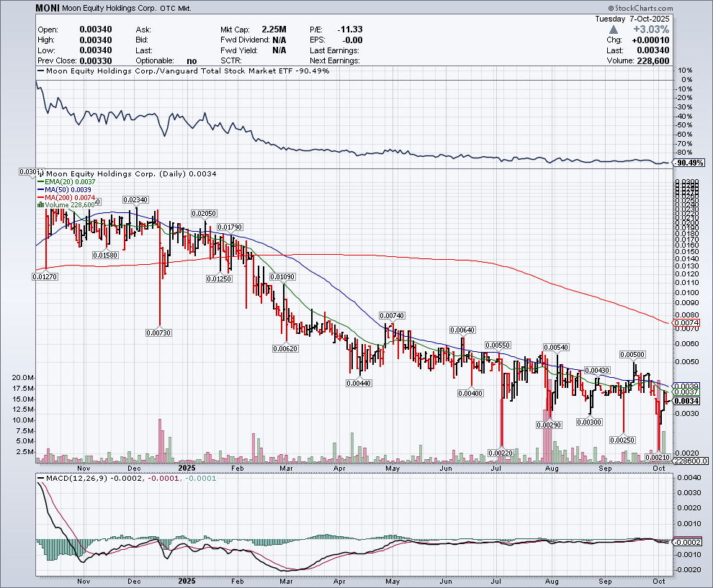This screenshot has width=713, height=588.
Task: Select the MONI ticker symbol in the header
Action: click(x=48, y=8)
